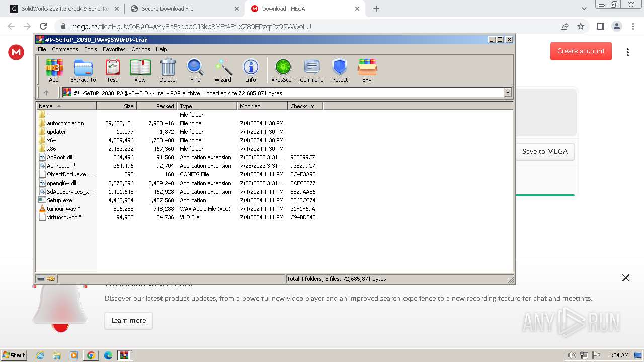Viewport: 644px width, 362px height.
Task: Sort by the Name column header
Action: [x=66, y=106]
